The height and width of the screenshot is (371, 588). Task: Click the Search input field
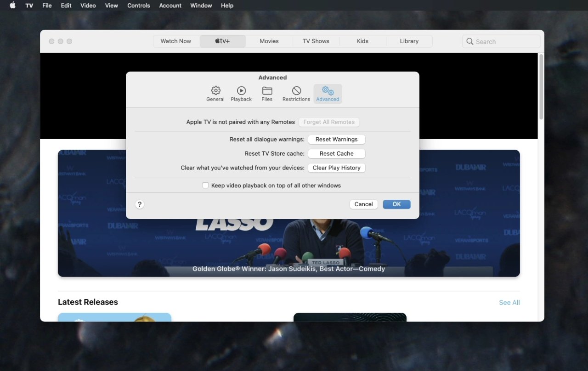tap(501, 41)
